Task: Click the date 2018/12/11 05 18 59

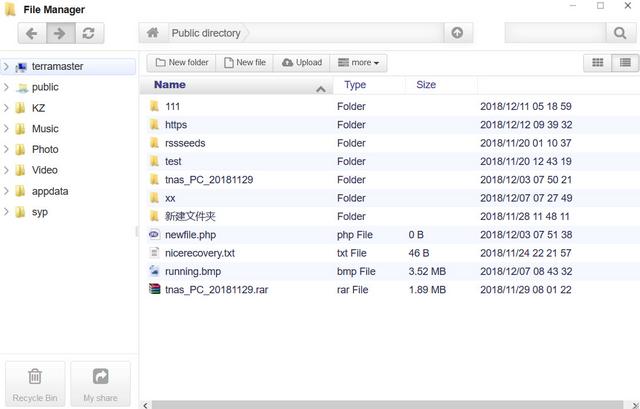Action: (x=526, y=106)
